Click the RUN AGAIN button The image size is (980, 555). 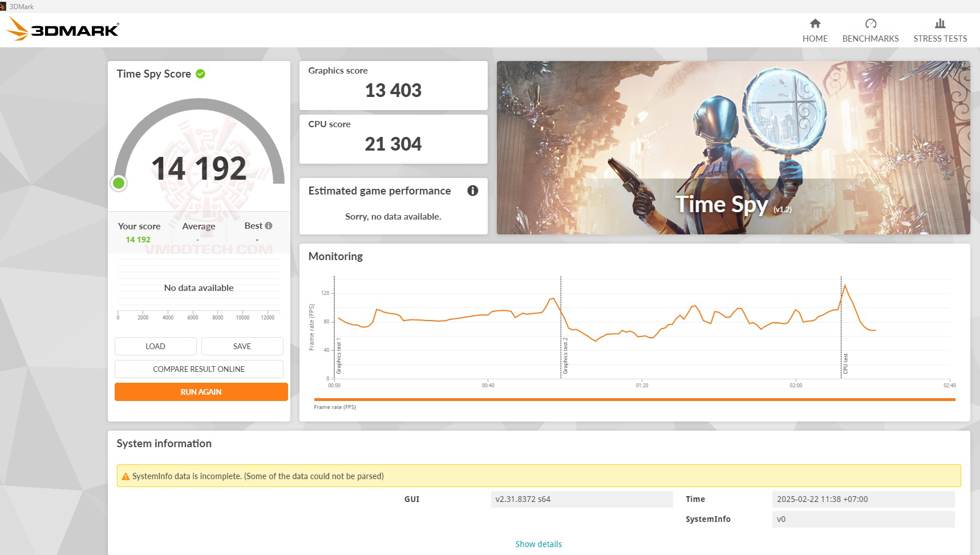(201, 392)
